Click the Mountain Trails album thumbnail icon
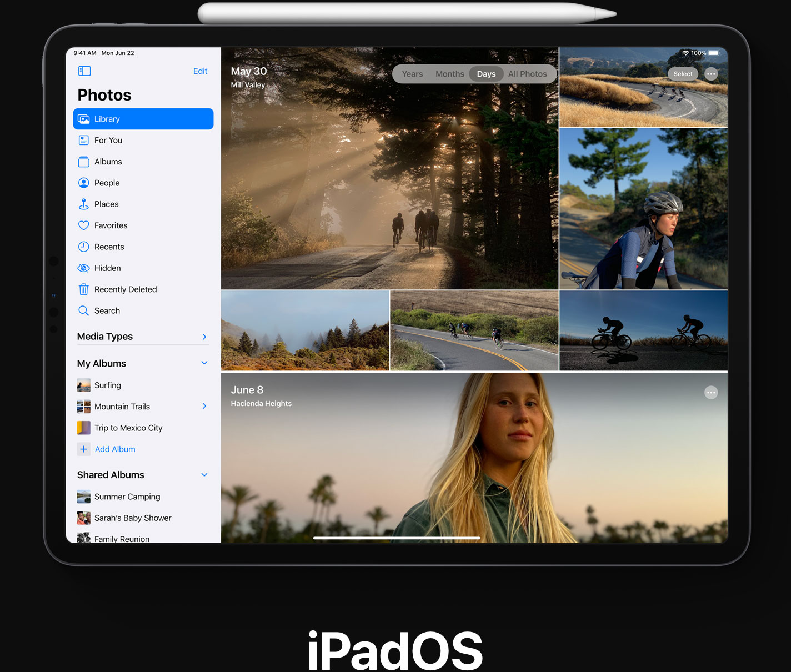Screen dimensions: 791x672 [84, 407]
